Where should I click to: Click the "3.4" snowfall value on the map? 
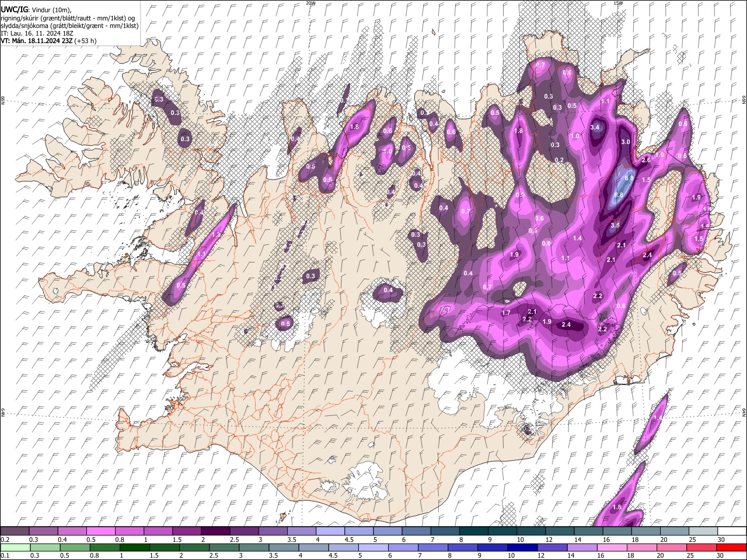pyautogui.click(x=595, y=127)
